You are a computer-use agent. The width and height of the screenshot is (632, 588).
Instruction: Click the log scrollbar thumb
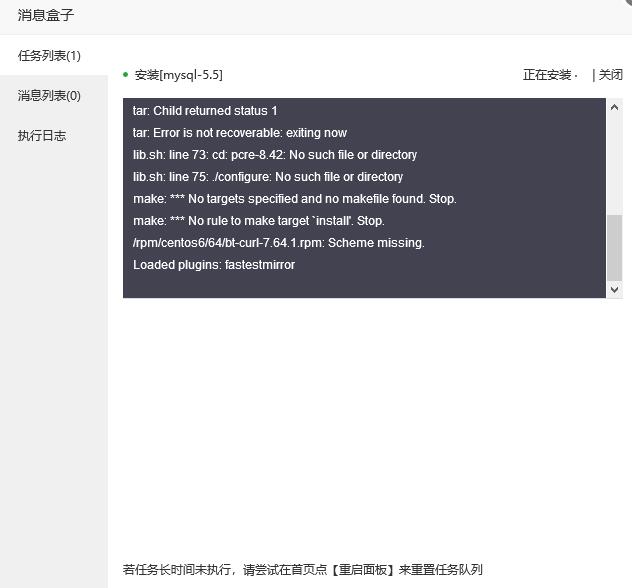(x=614, y=248)
